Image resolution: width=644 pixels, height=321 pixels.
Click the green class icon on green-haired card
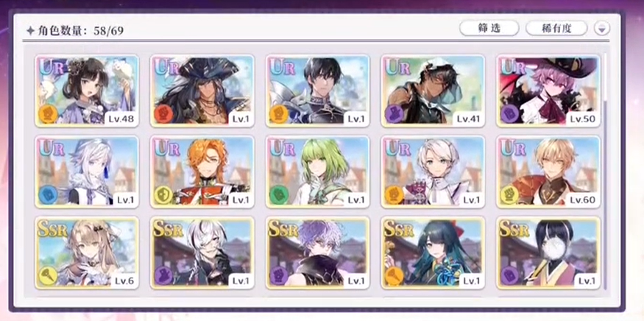(x=279, y=195)
